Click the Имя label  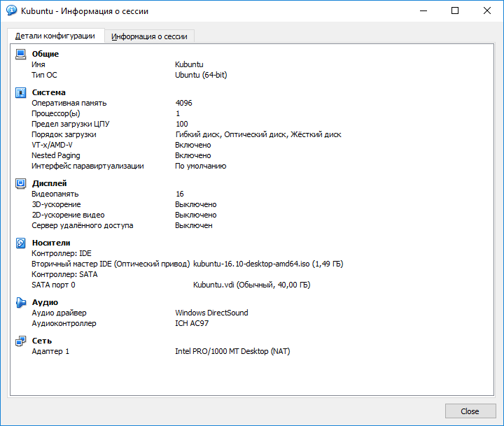click(x=38, y=64)
